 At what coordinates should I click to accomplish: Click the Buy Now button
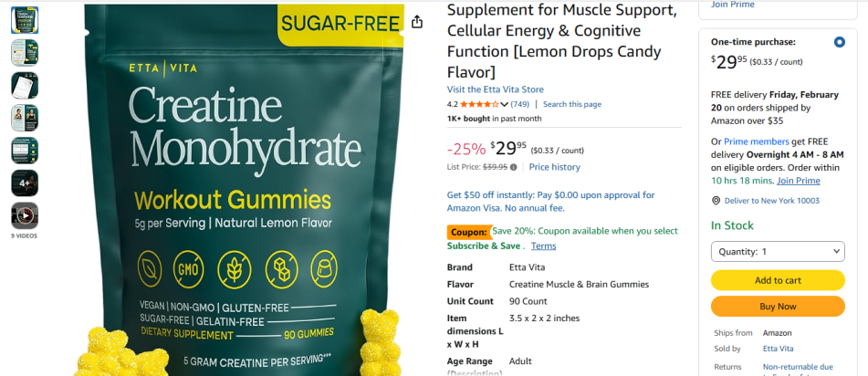tap(778, 307)
